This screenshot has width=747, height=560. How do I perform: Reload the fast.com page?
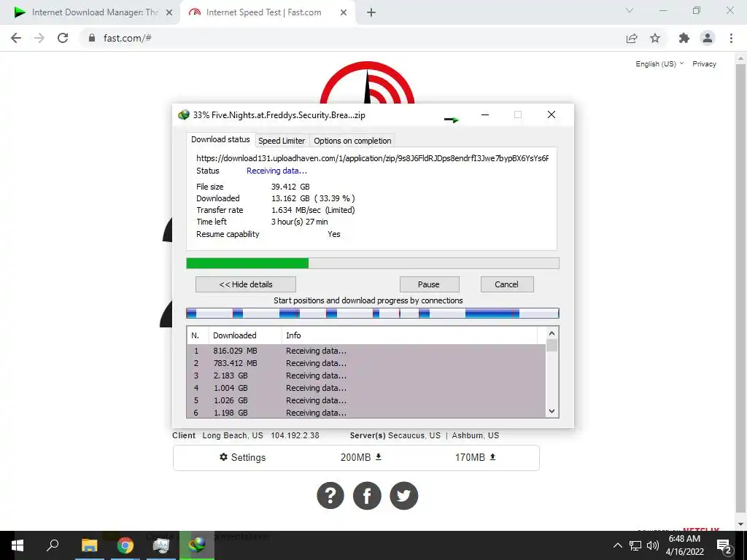pos(63,38)
